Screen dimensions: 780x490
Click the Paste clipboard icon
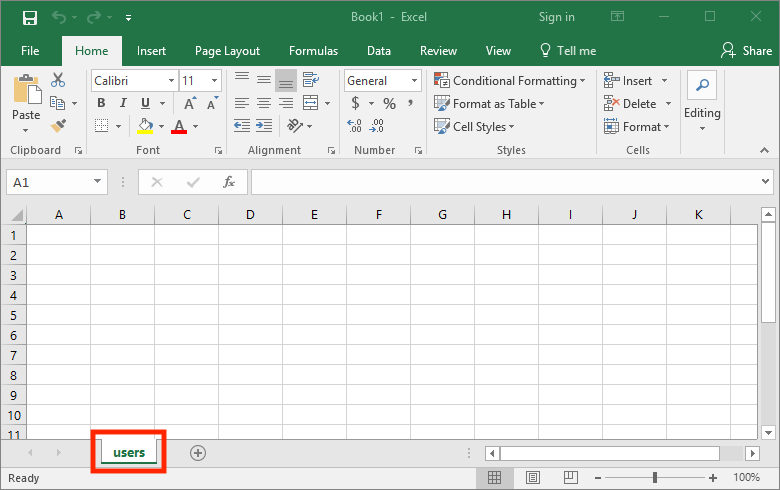click(x=27, y=90)
